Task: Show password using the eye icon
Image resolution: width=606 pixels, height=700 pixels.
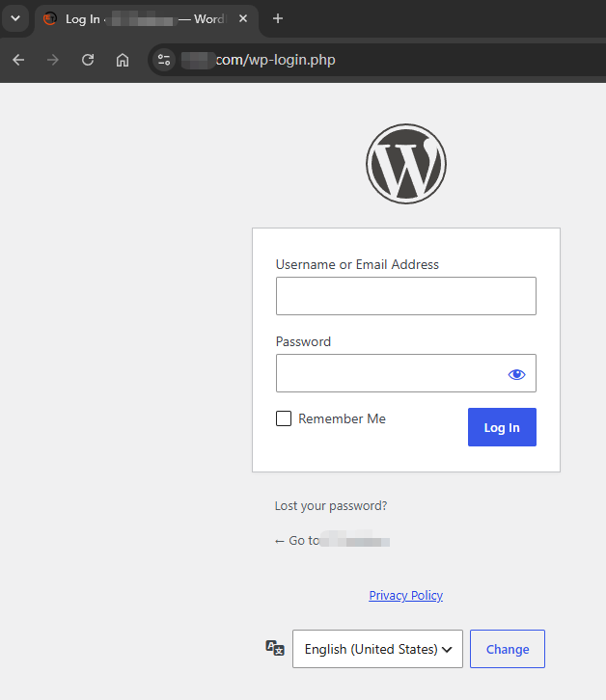Action: [516, 374]
